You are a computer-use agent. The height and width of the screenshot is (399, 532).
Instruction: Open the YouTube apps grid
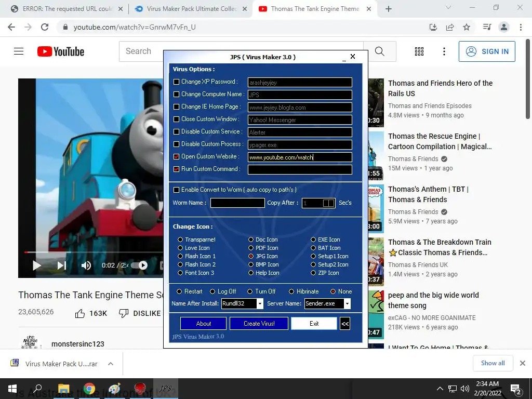(419, 51)
